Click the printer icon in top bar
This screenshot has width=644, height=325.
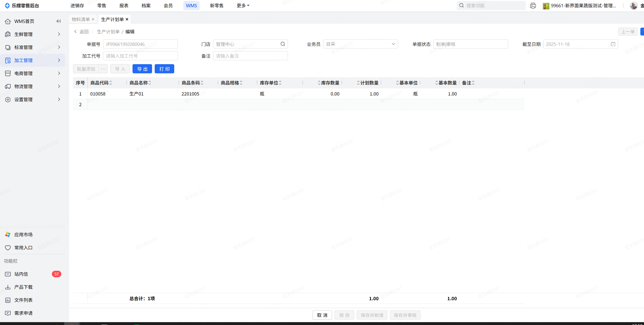[533, 5]
